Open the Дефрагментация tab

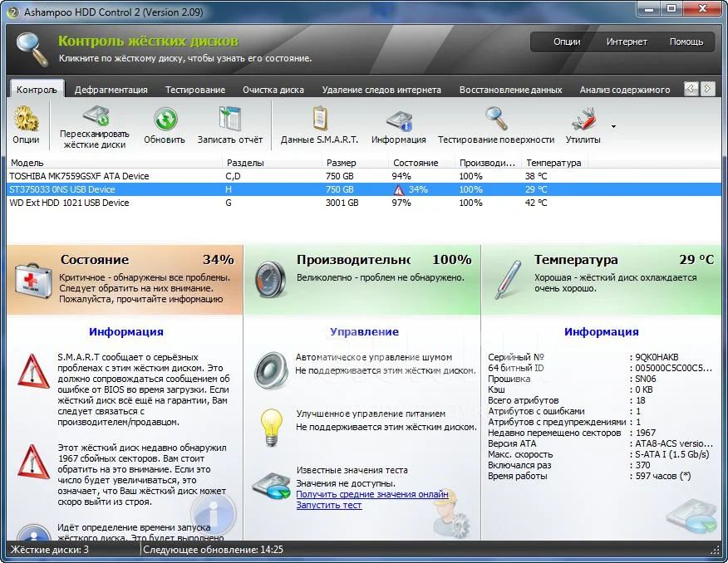click(x=111, y=90)
